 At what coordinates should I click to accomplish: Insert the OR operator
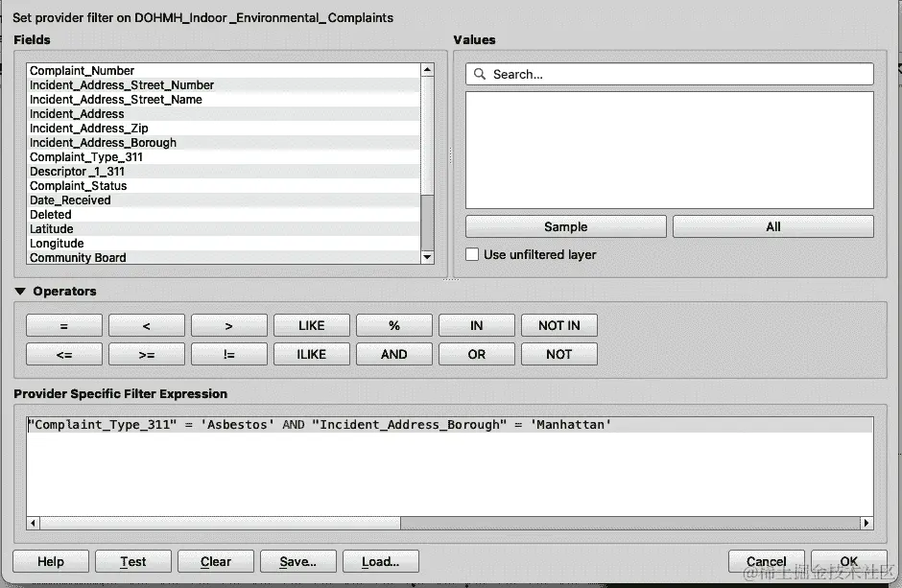(x=476, y=354)
